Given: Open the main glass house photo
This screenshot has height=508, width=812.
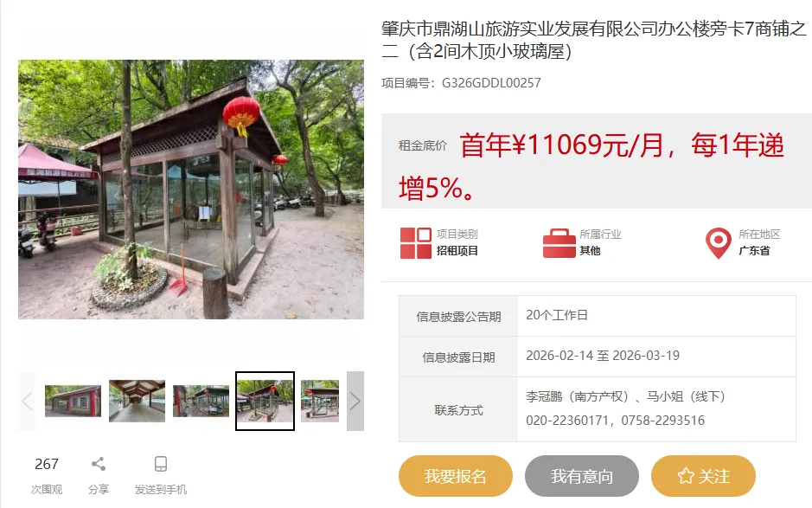Looking at the screenshot, I should (191, 190).
